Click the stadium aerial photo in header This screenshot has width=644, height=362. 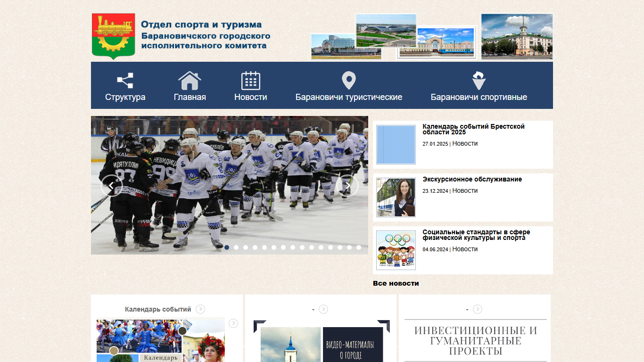tap(386, 30)
